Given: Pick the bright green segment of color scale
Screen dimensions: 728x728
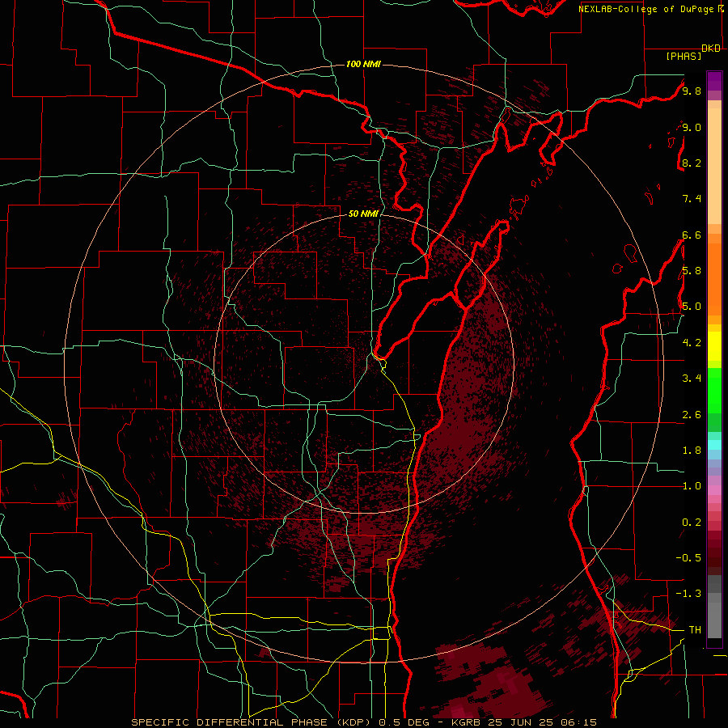Looking at the screenshot, I should coord(714,391).
